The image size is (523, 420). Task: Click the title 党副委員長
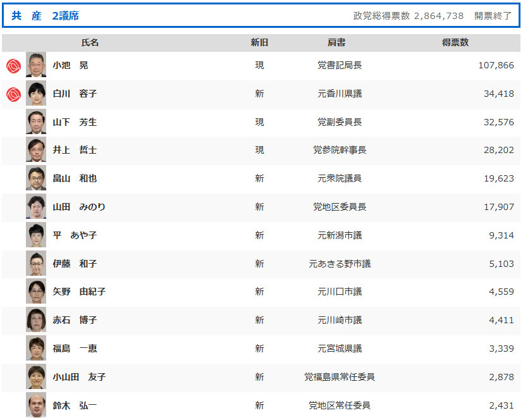click(340, 122)
